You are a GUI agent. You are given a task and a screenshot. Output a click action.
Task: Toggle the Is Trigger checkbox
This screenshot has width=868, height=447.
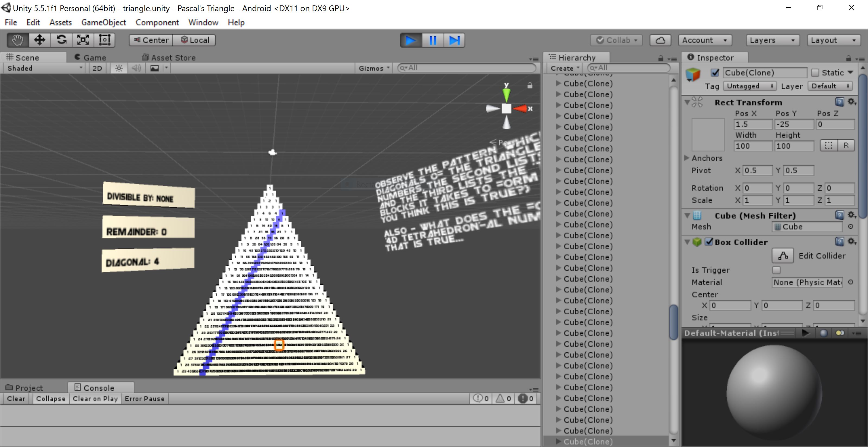776,270
